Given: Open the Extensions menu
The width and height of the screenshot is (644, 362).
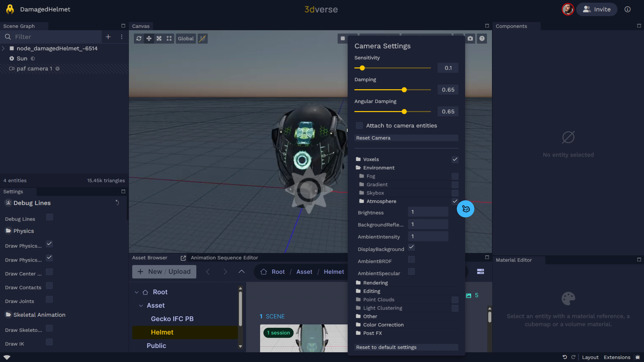Looking at the screenshot, I should 617,357.
